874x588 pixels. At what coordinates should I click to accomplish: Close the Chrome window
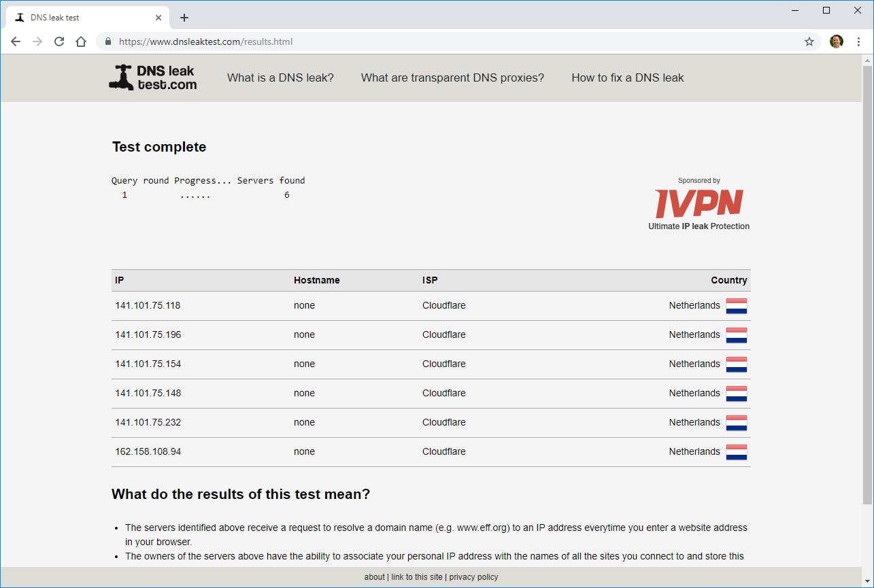858,10
